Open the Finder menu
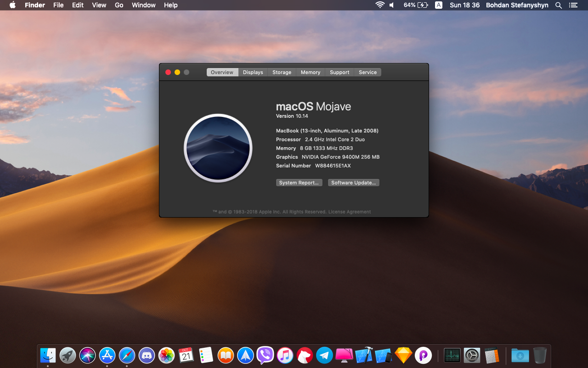 click(x=35, y=5)
